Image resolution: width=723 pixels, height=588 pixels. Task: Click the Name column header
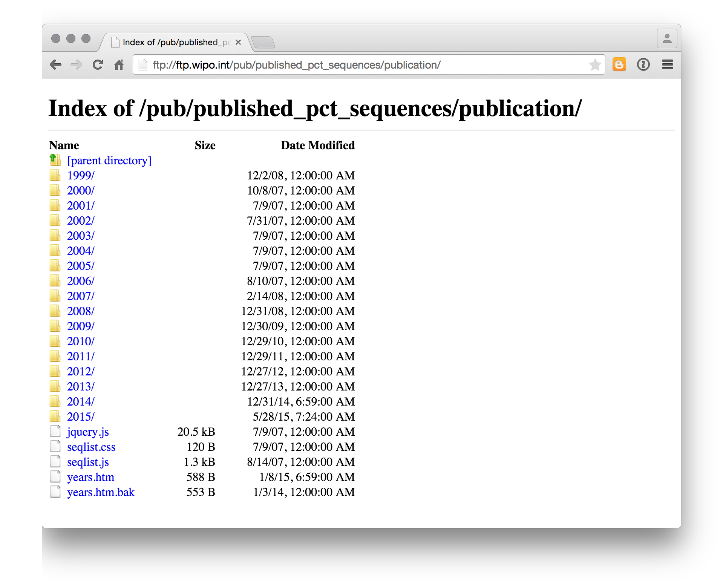[64, 145]
